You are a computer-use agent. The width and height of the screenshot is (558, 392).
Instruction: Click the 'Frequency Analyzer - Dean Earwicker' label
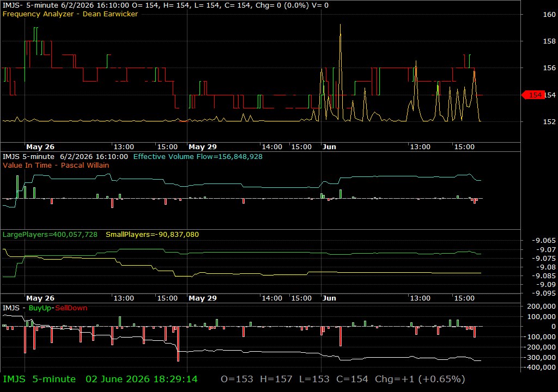tap(70, 14)
